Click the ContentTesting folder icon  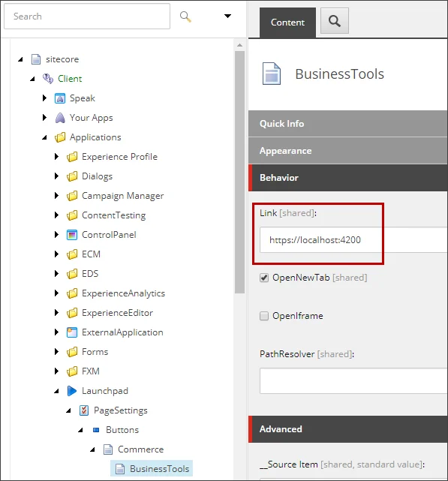(72, 215)
